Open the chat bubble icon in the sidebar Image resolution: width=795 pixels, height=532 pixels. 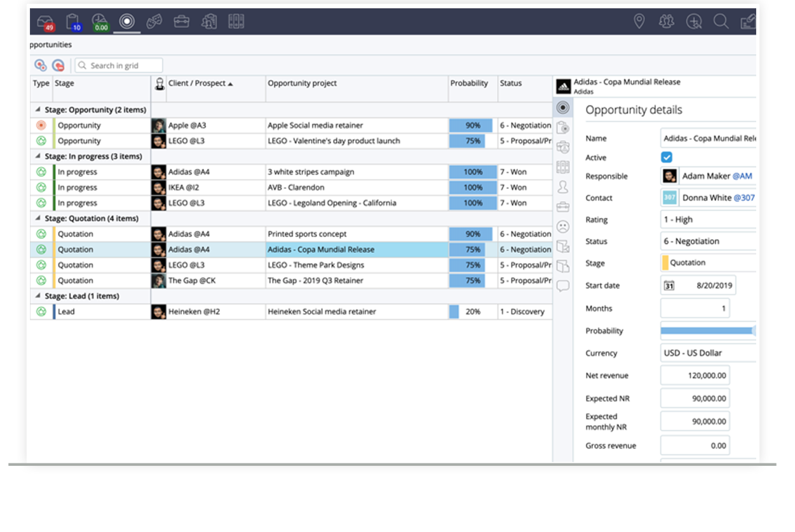[563, 285]
